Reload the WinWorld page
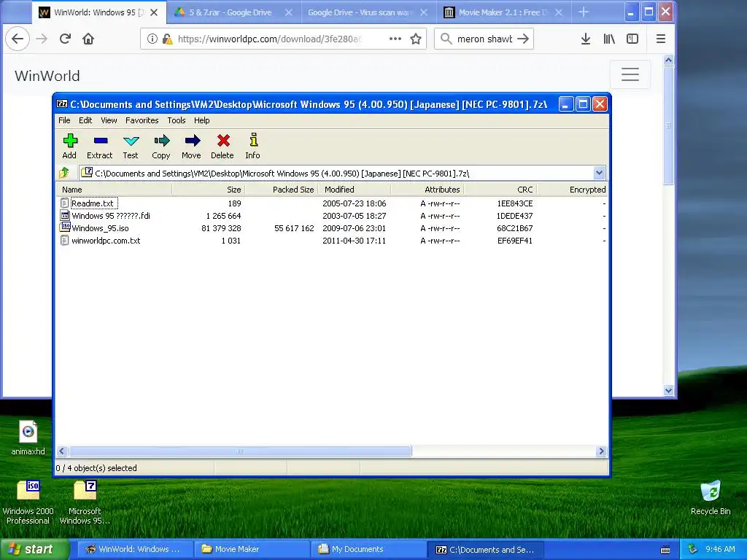This screenshot has width=747, height=560. (x=65, y=39)
